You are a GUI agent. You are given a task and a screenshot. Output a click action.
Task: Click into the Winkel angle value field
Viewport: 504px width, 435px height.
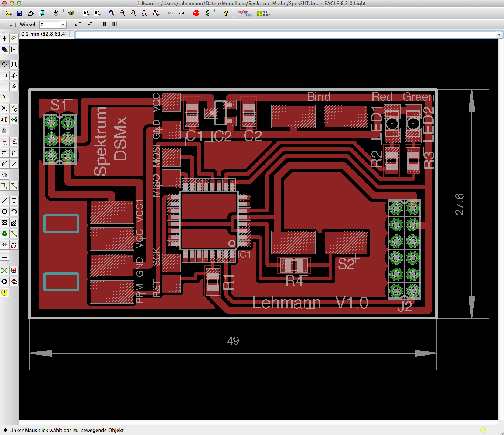coord(50,25)
